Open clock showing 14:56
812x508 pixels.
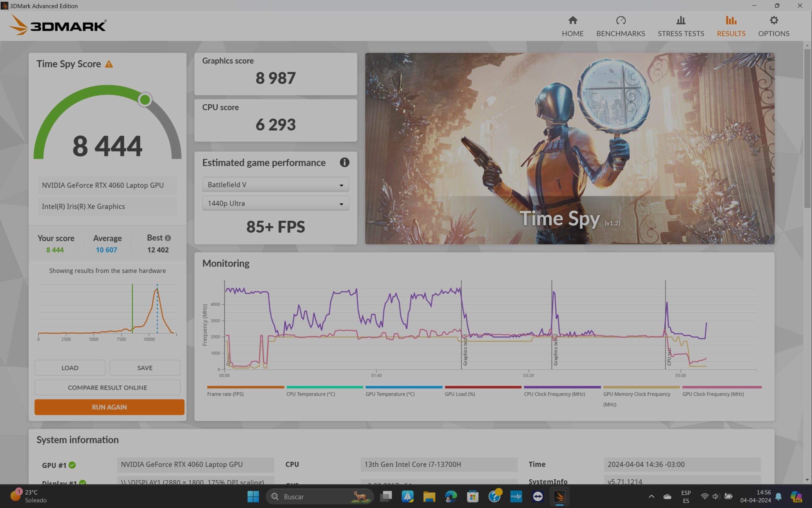[755, 496]
